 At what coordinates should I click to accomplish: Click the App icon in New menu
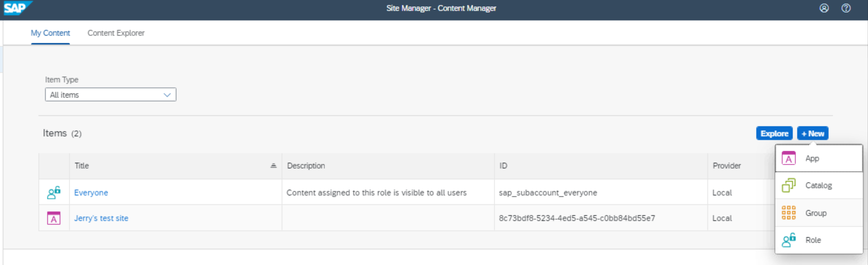click(789, 159)
